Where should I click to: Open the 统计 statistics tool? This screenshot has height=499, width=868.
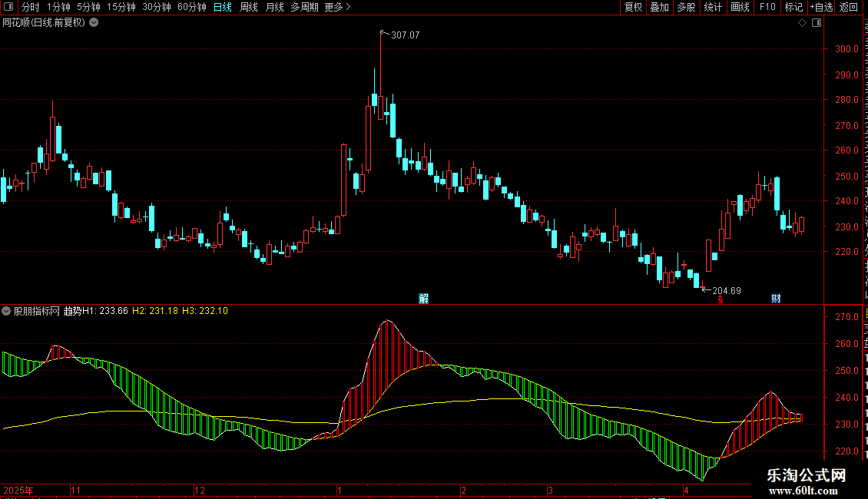712,7
